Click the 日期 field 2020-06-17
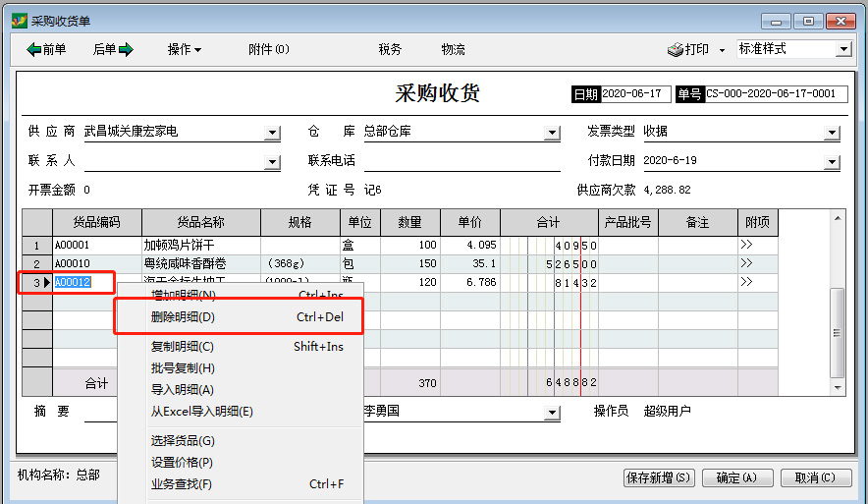868x504 pixels. pyautogui.click(x=635, y=93)
